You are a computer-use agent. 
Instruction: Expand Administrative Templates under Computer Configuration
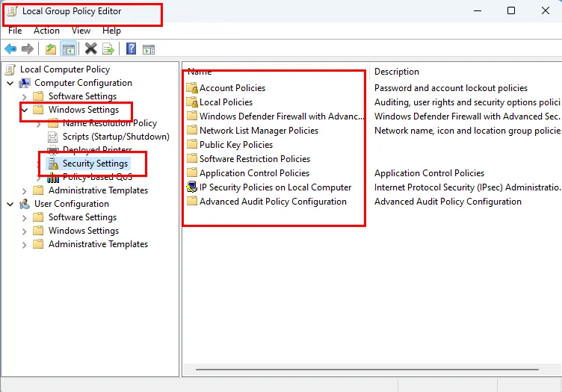(x=25, y=191)
